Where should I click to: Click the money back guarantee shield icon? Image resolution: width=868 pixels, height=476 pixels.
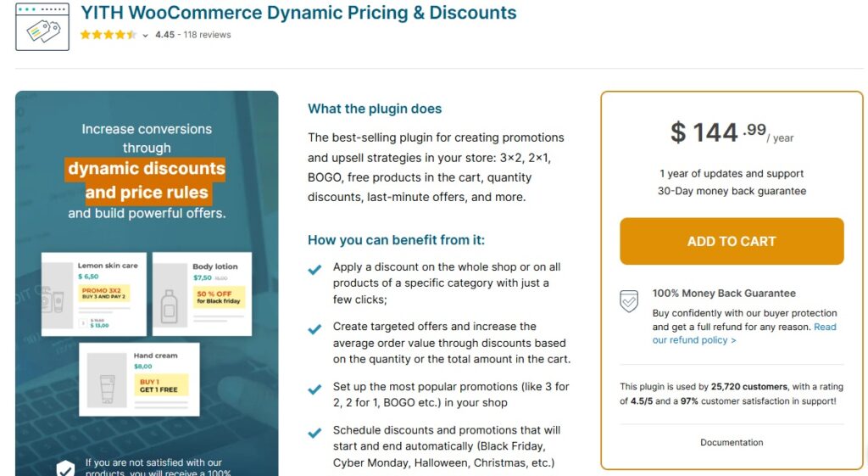click(x=629, y=301)
